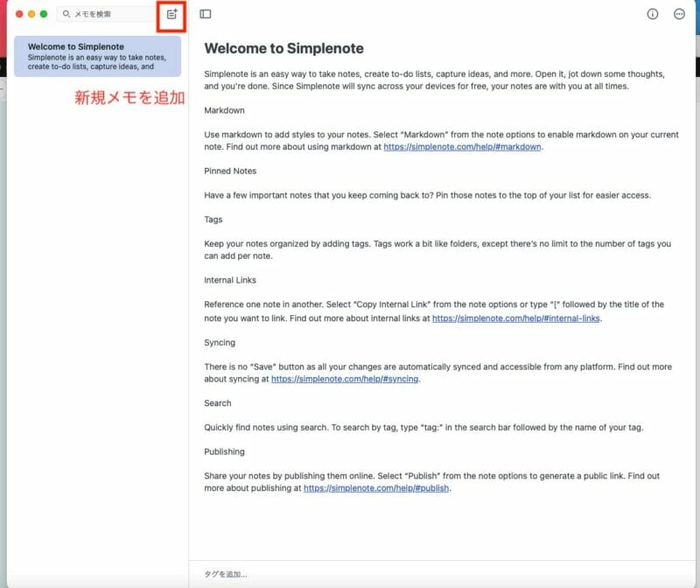Follow the help/#internal-links hyperlink

(516, 319)
